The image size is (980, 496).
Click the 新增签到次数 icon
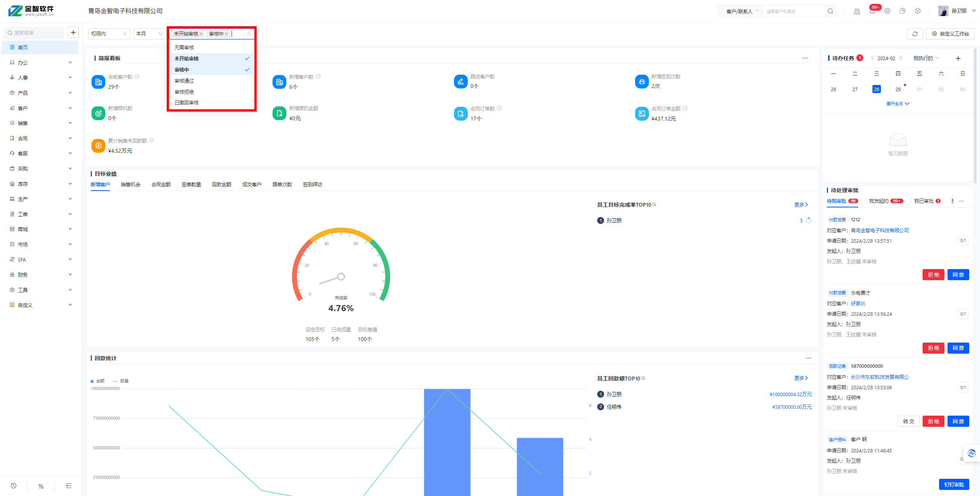(x=642, y=82)
